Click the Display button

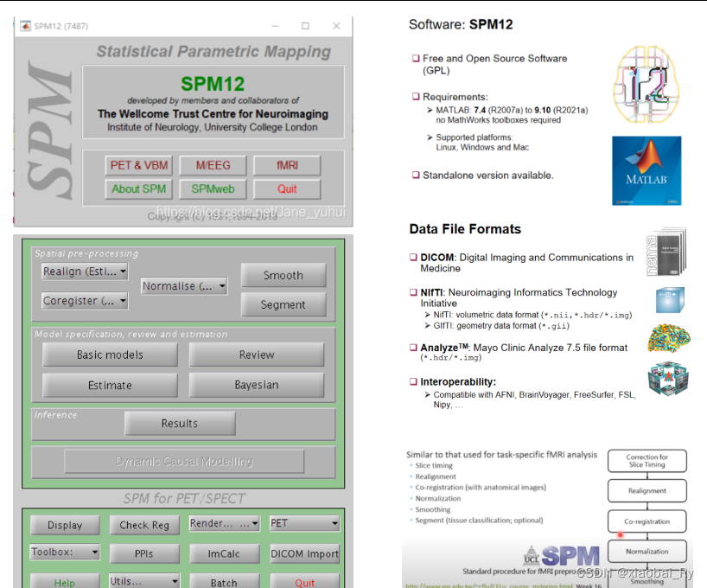click(65, 525)
